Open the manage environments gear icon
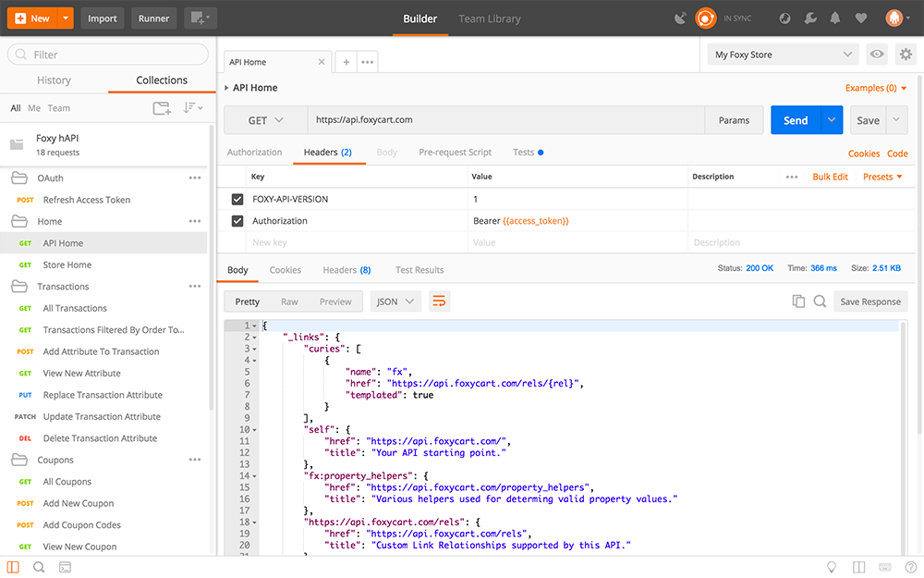 pyautogui.click(x=905, y=55)
